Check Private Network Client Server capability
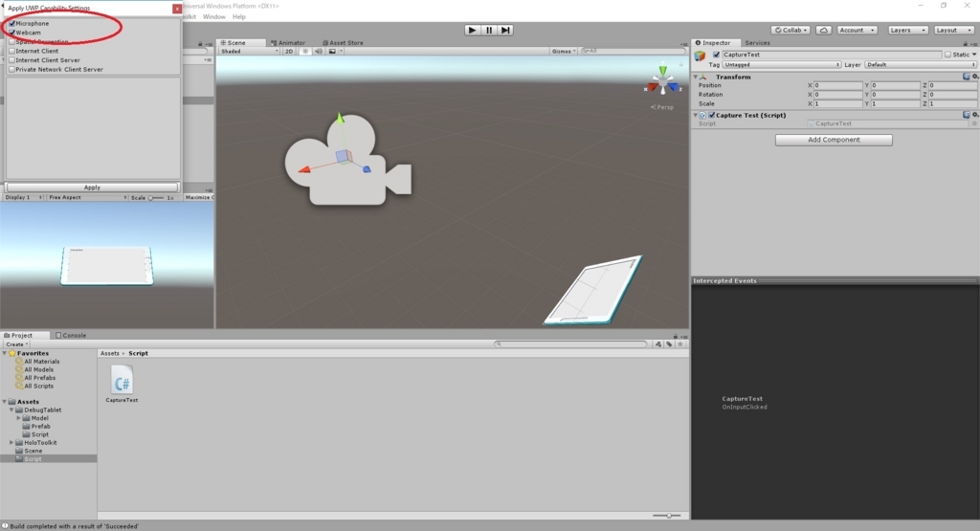 pos(11,70)
